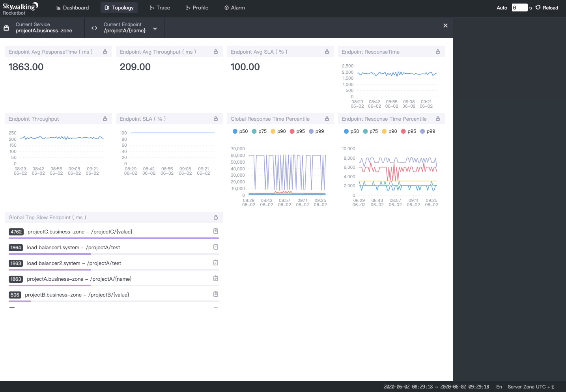Copy projectB.business-zone endpoint icon
Screen dimensions: 566x392
216,294
